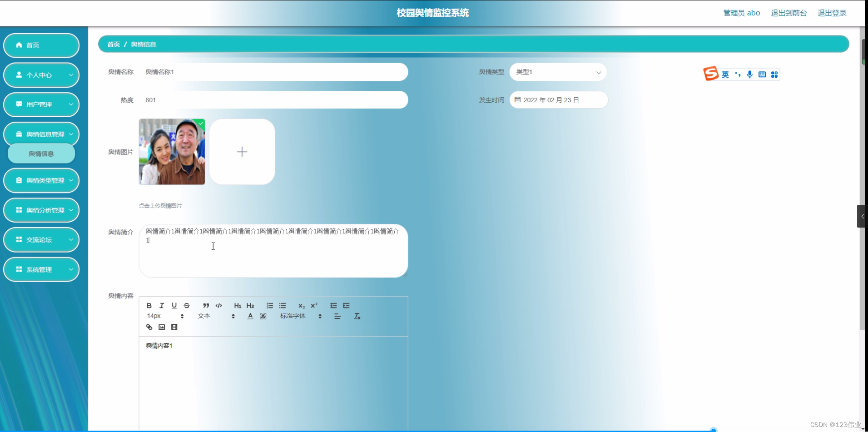Insert a video using the film icon

coord(174,327)
